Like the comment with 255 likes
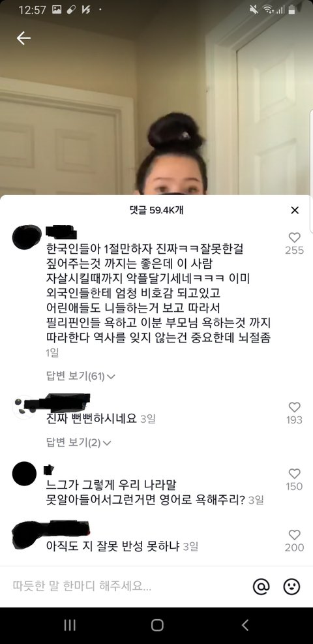 [x=295, y=238]
